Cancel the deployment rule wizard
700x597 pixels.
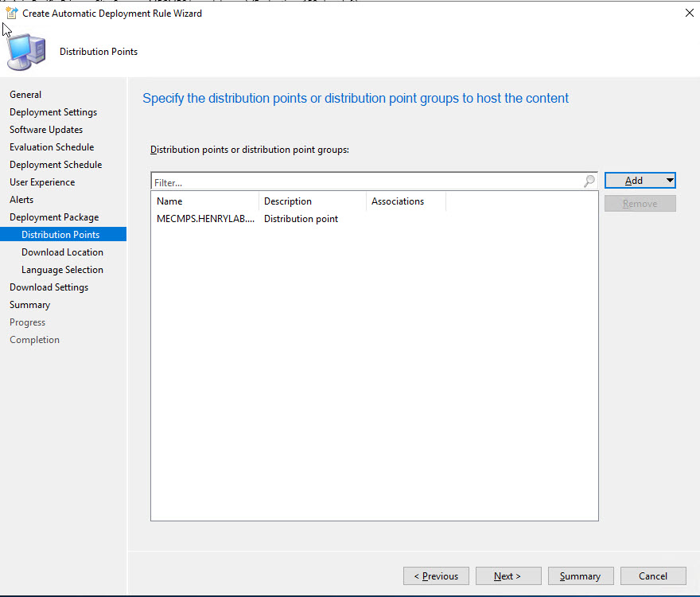[652, 576]
